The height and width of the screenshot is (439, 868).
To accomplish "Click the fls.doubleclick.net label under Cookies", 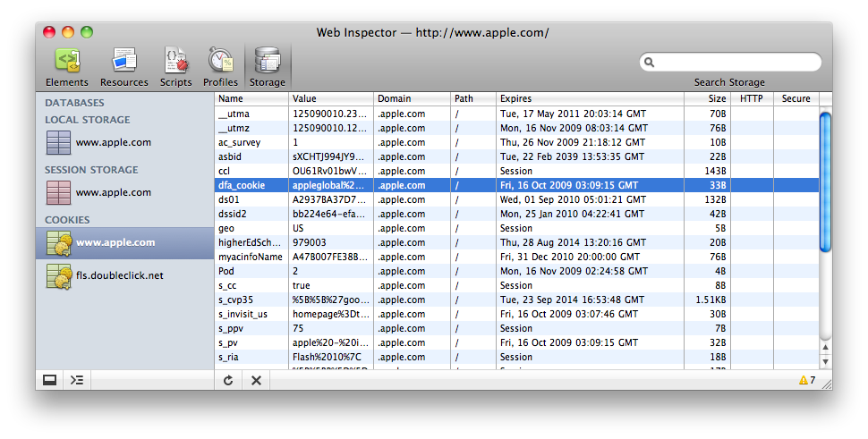I will 120,276.
